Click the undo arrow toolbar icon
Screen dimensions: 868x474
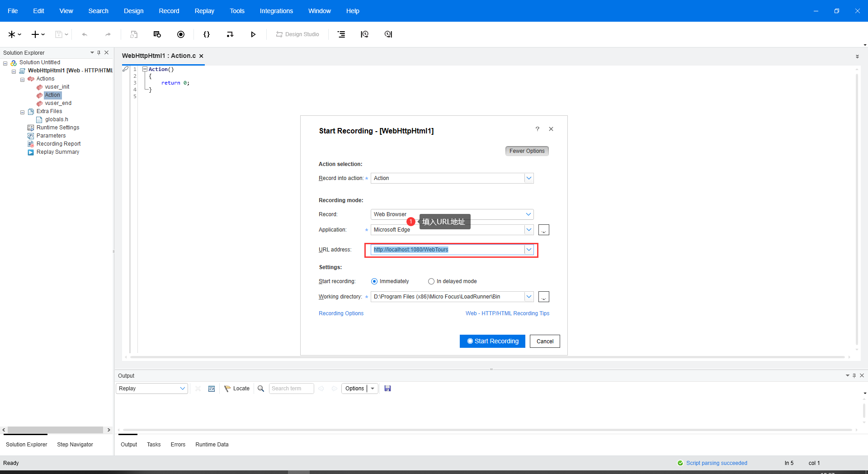(x=85, y=34)
